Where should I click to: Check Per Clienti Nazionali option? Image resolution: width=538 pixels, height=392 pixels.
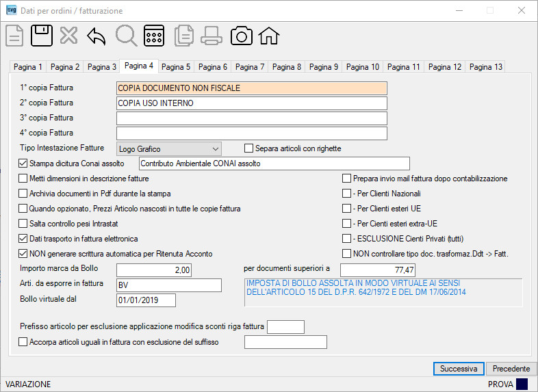tap(346, 194)
